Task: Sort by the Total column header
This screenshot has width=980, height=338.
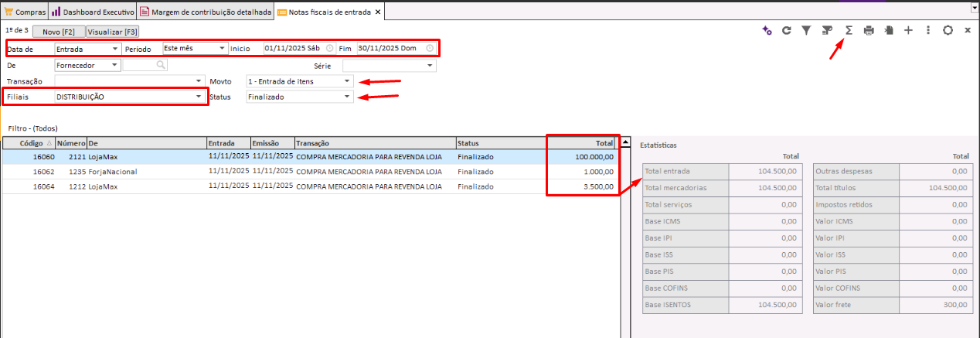Action: 581,143
